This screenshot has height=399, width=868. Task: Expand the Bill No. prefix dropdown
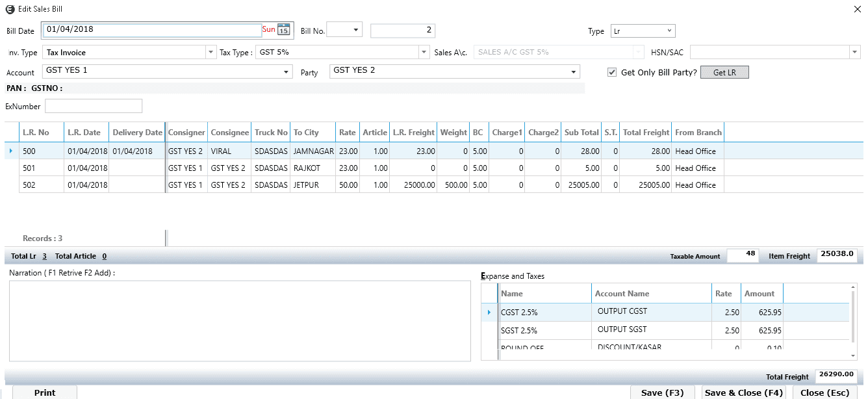point(355,31)
